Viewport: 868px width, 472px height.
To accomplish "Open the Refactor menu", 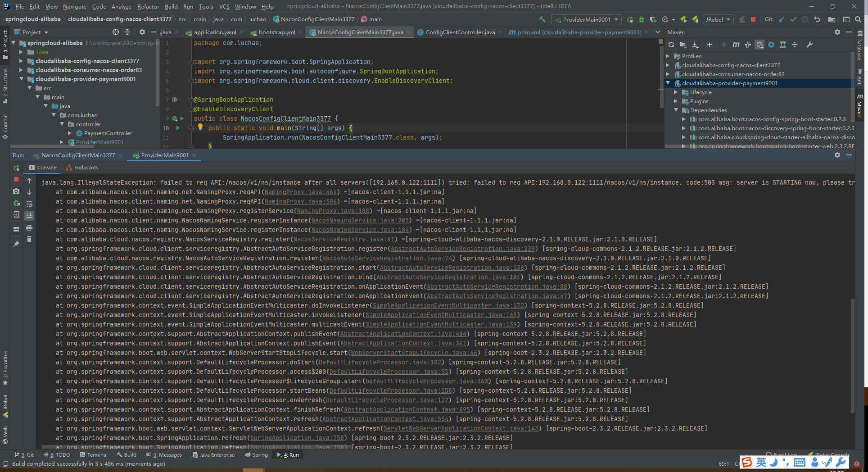I will 148,6.
